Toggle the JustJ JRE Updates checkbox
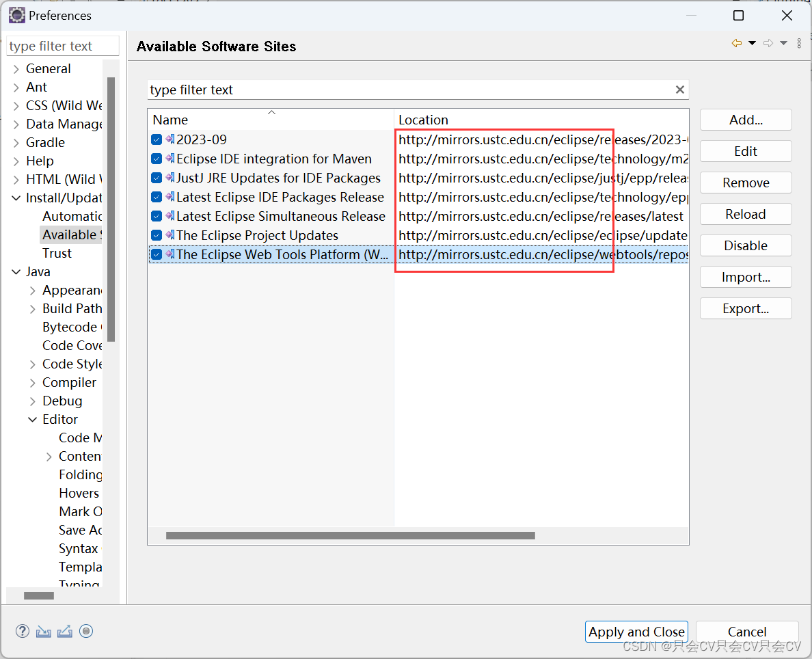Image resolution: width=812 pixels, height=659 pixels. click(157, 178)
